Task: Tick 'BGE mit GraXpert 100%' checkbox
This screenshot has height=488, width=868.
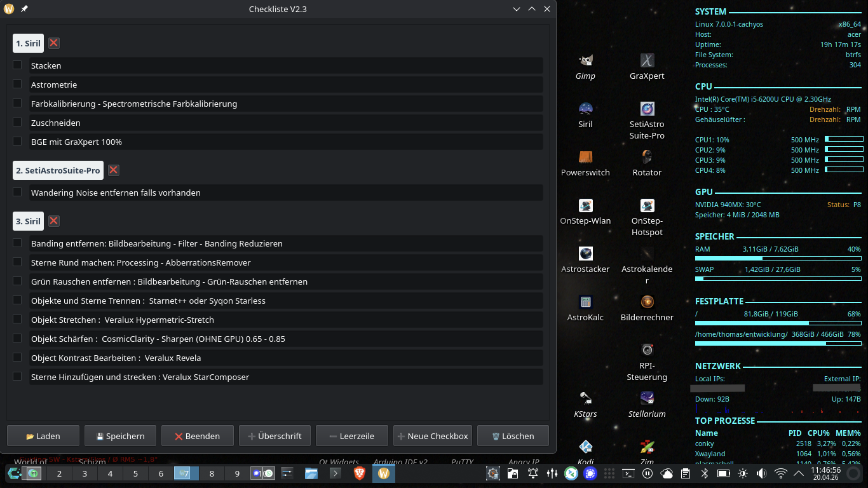Action: pyautogui.click(x=17, y=141)
